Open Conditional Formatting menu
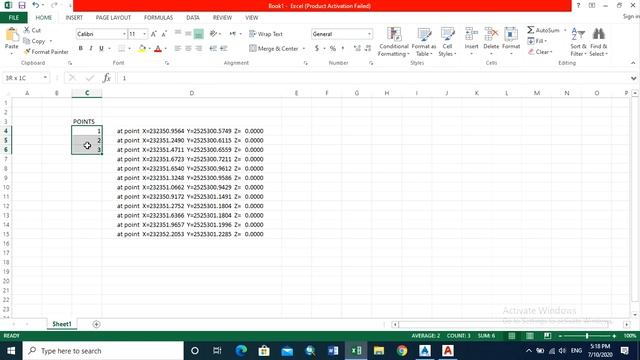The height and width of the screenshot is (360, 640). point(393,42)
